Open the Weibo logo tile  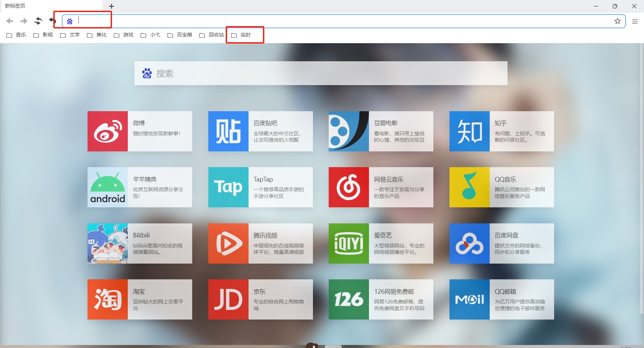(108, 131)
